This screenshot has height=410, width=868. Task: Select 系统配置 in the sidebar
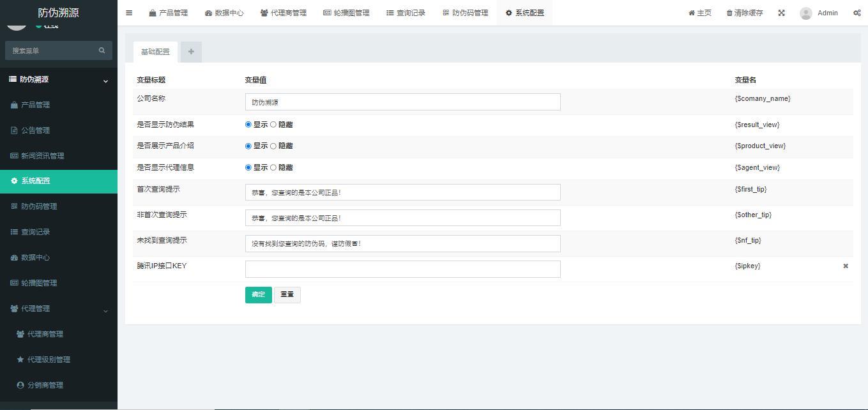click(x=59, y=181)
